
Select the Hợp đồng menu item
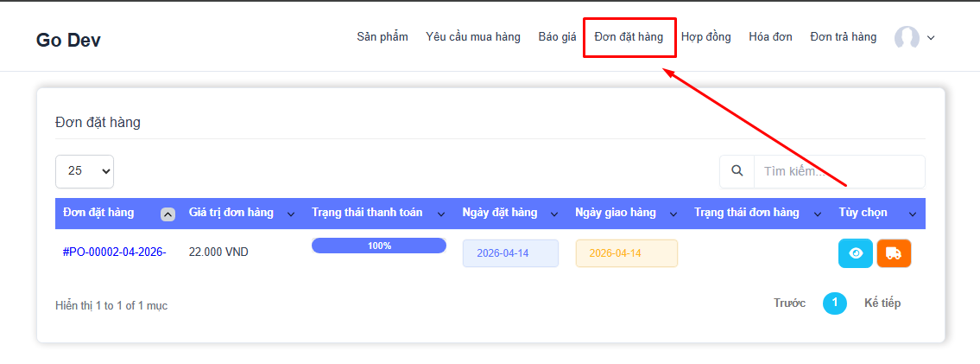705,37
